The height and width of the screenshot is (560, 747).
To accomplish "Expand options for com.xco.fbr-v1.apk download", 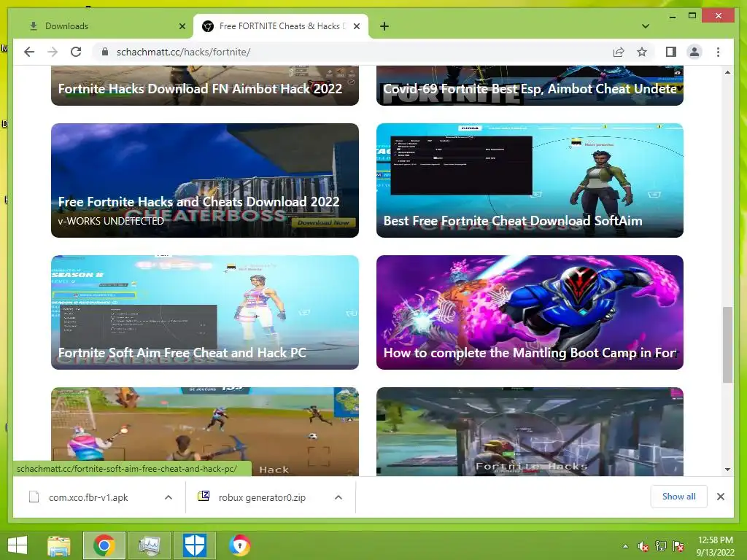I will point(169,497).
